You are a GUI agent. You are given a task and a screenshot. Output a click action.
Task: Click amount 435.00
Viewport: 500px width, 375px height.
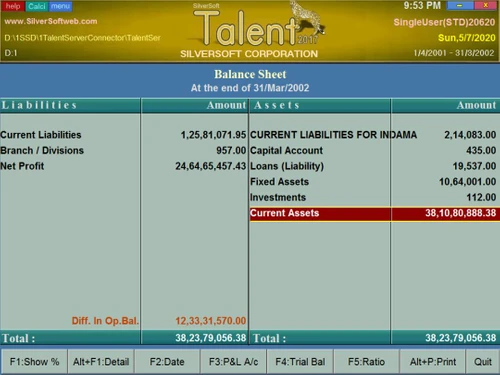(x=481, y=151)
